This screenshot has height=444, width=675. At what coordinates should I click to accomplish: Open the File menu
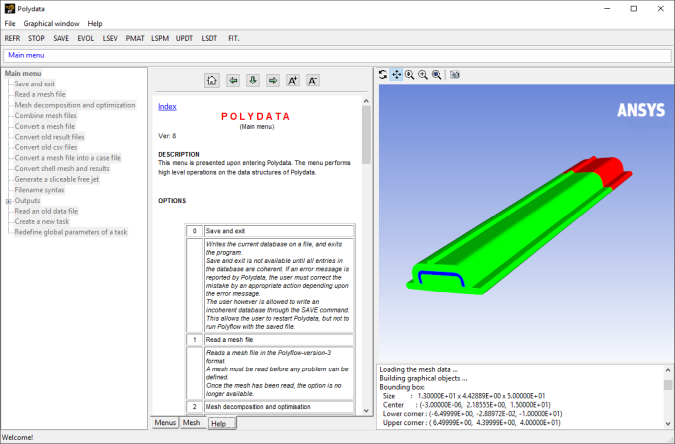coord(10,23)
